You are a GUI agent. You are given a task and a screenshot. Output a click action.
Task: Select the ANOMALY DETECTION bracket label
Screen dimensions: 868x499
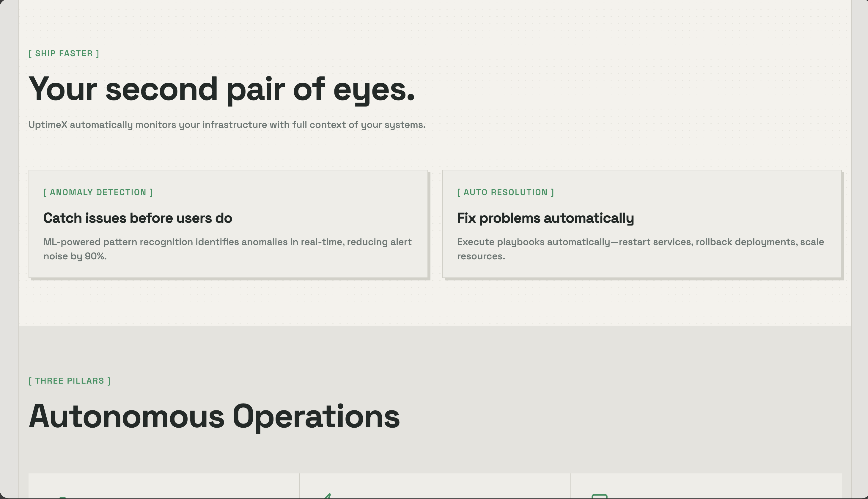[x=98, y=192]
